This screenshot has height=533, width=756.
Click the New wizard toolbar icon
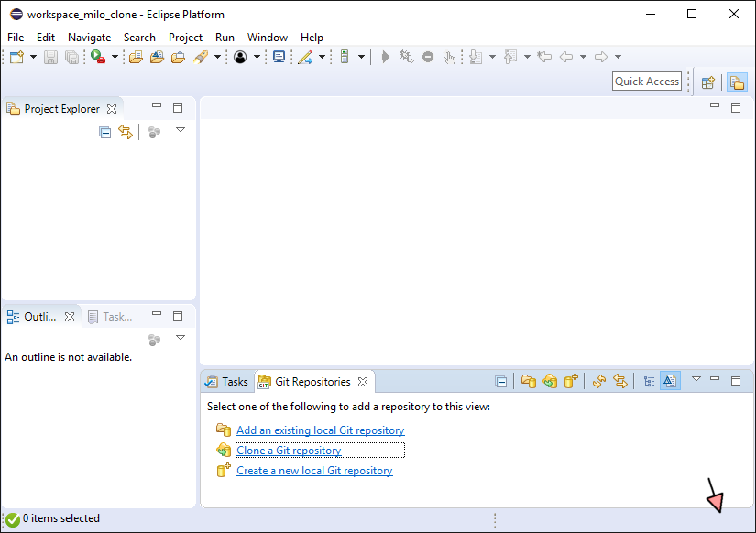(x=16, y=57)
